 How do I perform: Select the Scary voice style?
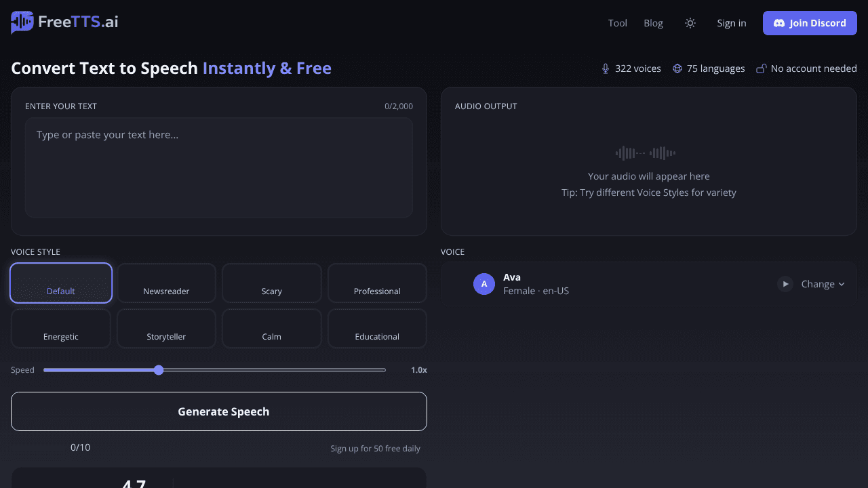(x=271, y=283)
